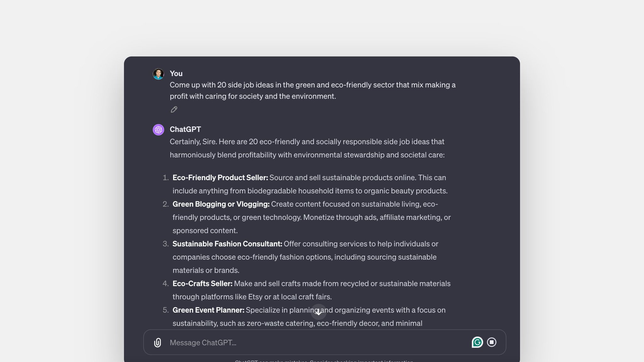Image resolution: width=644 pixels, height=362 pixels.
Task: Click the user profile avatar photo
Action: tap(158, 74)
